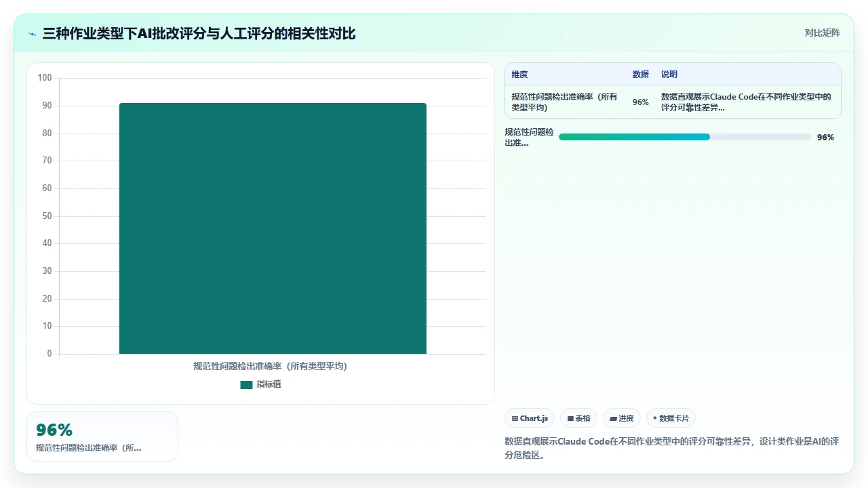Click the 维度 column header
Viewport: 868px width, 488px height.
[519, 75]
